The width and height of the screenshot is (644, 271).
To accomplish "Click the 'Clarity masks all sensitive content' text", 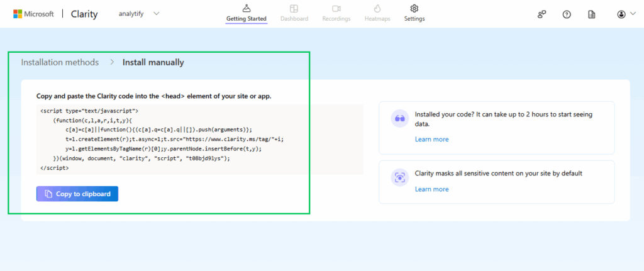I will [x=499, y=174].
